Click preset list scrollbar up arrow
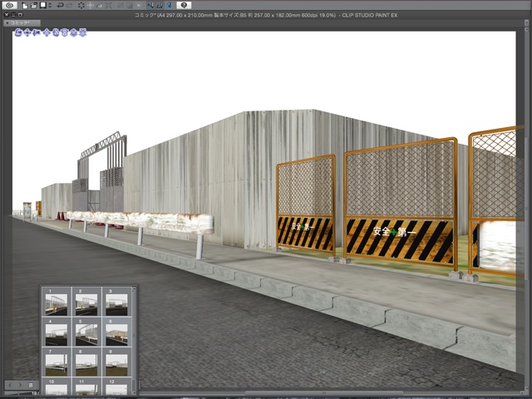 click(134, 289)
